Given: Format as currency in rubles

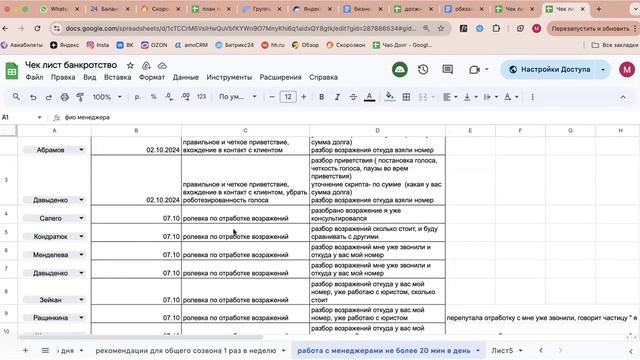Looking at the screenshot, I should click(x=138, y=97).
